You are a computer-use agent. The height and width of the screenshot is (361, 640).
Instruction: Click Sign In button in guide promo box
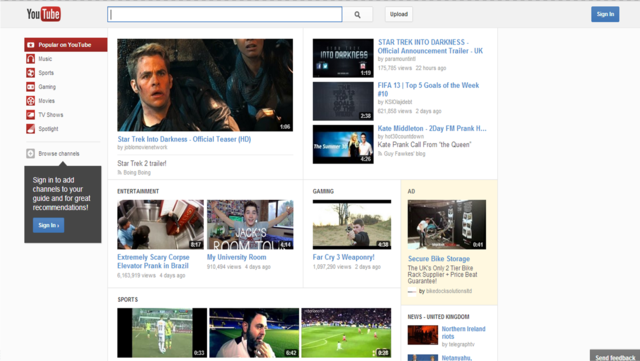click(x=49, y=225)
